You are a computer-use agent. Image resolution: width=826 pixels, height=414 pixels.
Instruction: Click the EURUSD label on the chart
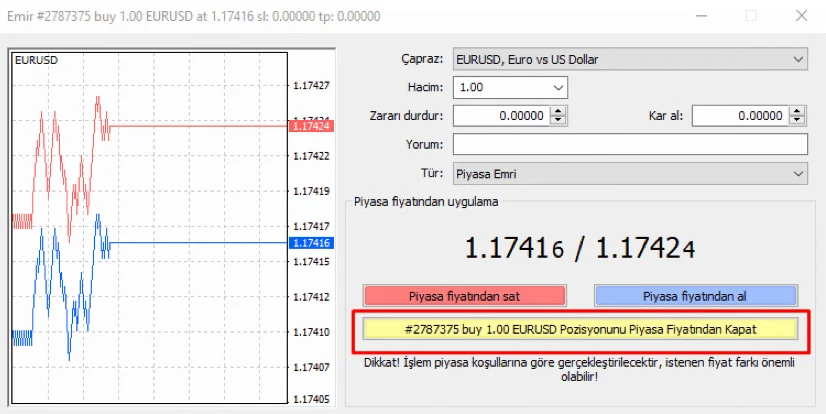click(x=36, y=60)
